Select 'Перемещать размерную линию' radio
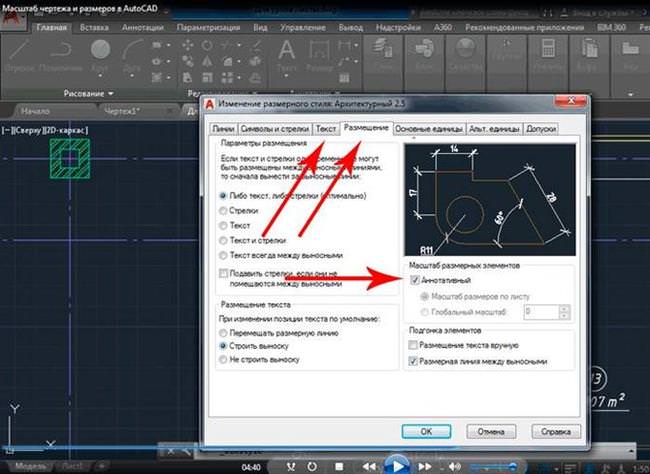Viewport: 650px width, 474px height. click(x=223, y=333)
